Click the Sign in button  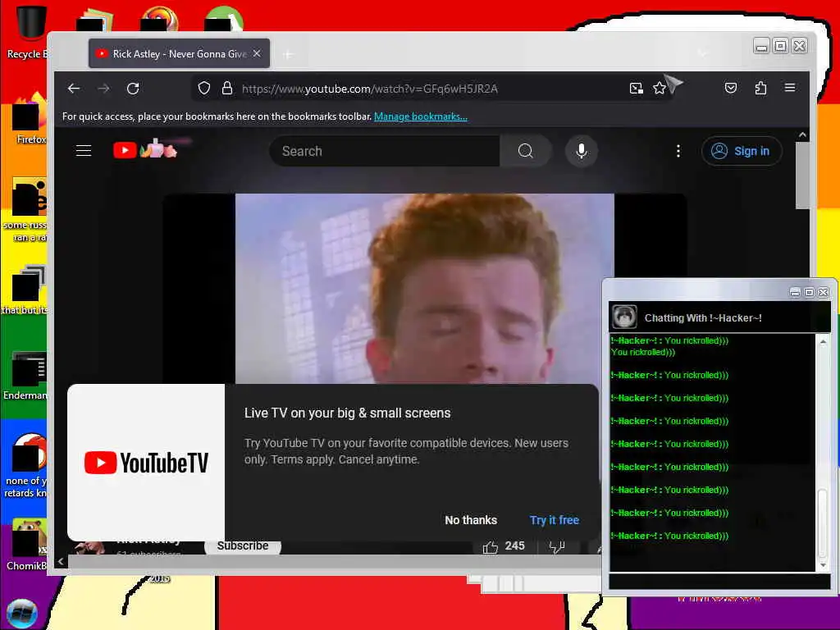tap(742, 151)
